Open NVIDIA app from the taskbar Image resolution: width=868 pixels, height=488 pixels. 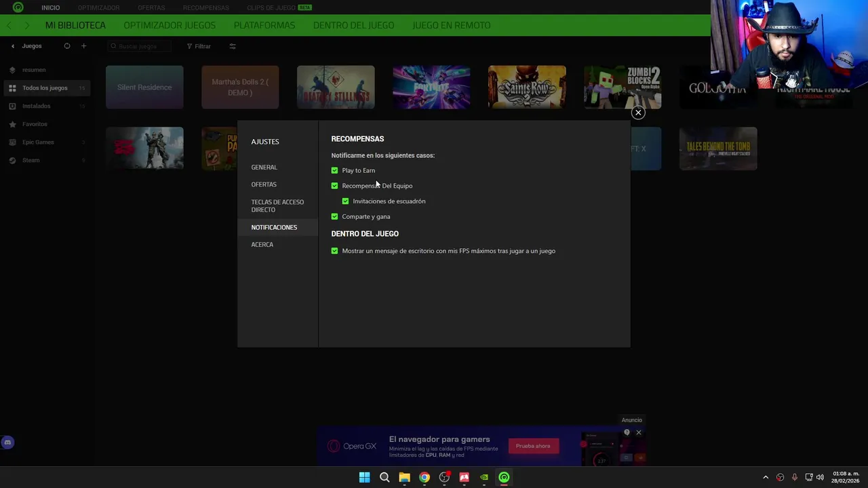(x=484, y=477)
